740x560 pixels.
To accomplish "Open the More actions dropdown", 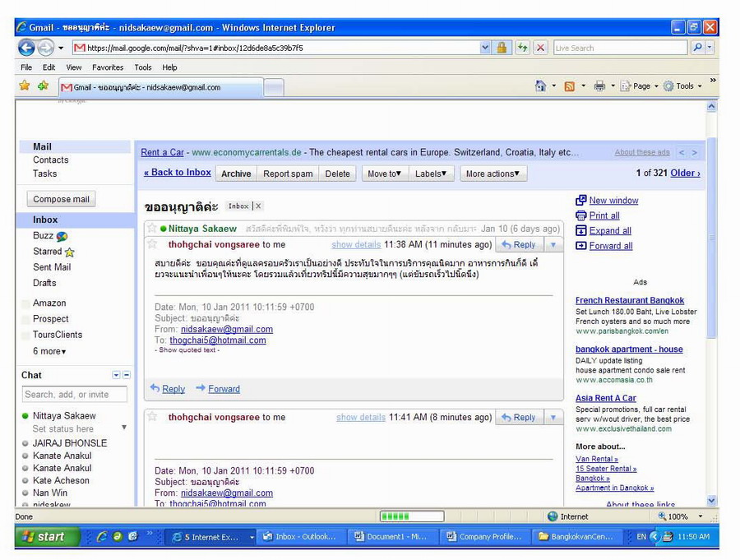I will pos(493,174).
